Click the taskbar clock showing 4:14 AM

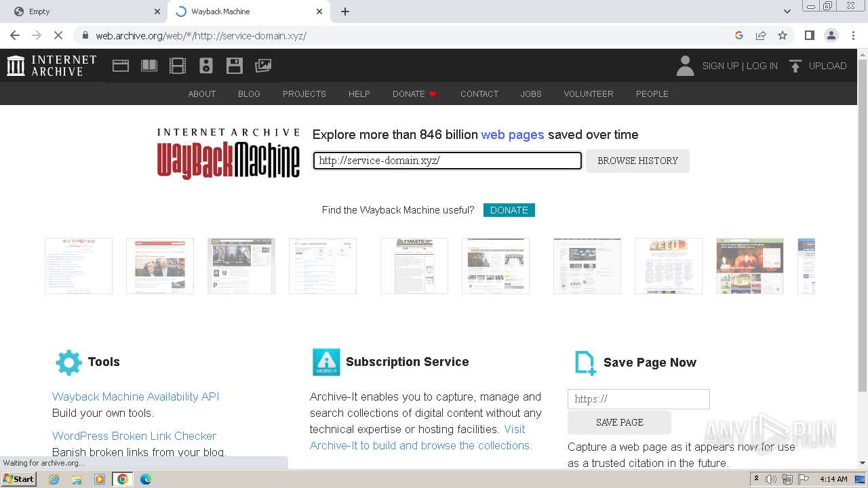click(x=833, y=479)
